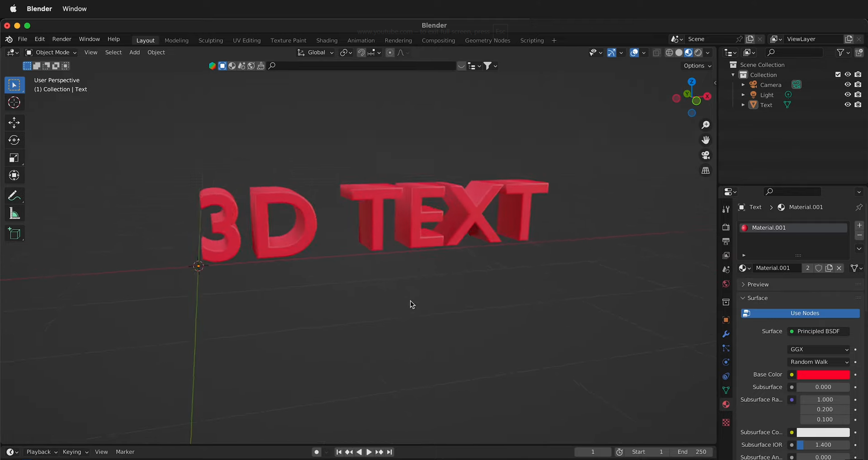868x460 pixels.
Task: Switch to the Geometry Nodes workspace tab
Action: tap(487, 40)
